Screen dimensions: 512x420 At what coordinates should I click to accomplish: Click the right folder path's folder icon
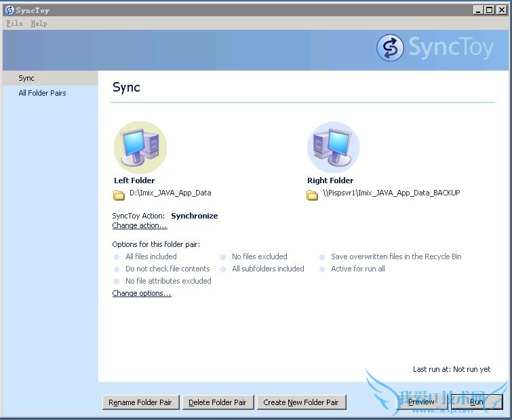(312, 195)
